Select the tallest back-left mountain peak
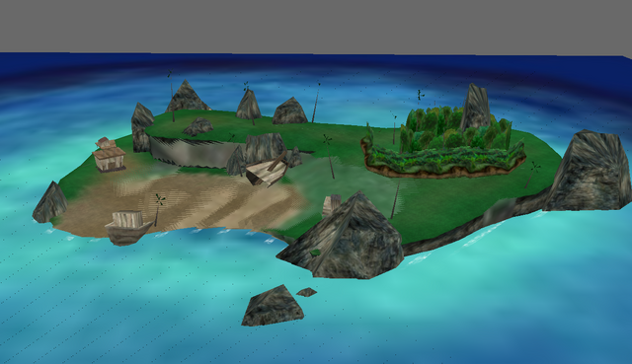 point(187,97)
